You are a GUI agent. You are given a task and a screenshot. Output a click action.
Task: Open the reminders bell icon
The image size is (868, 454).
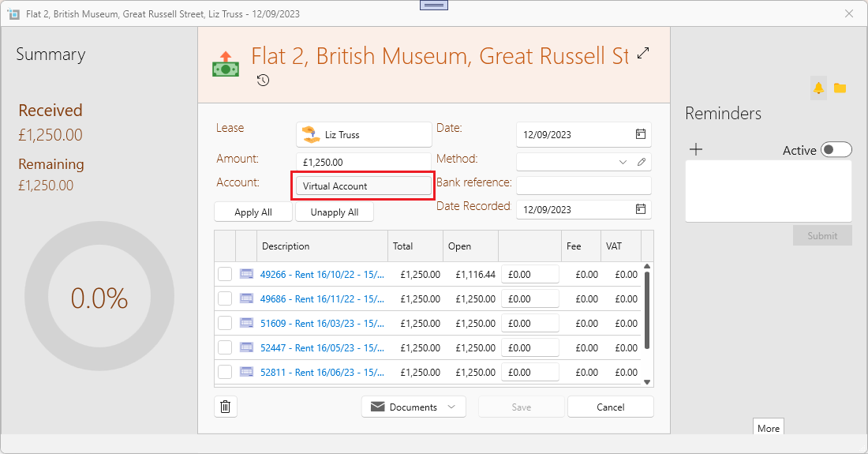click(x=818, y=88)
